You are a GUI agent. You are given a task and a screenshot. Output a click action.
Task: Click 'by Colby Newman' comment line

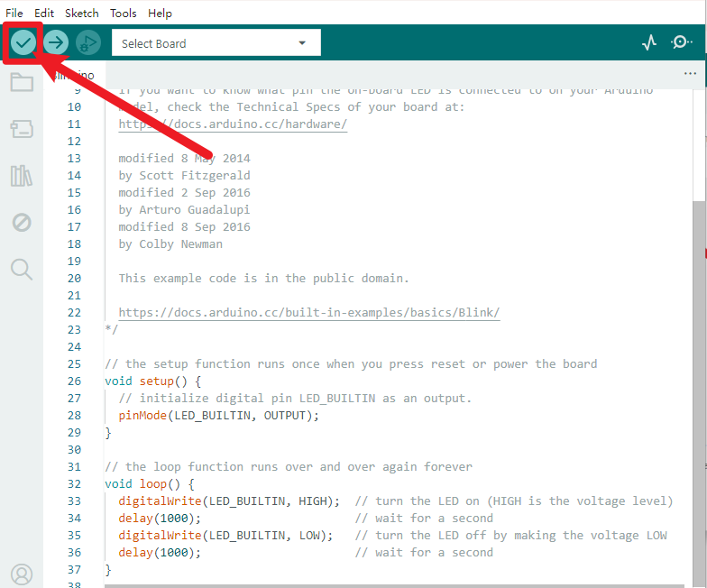[x=170, y=244]
